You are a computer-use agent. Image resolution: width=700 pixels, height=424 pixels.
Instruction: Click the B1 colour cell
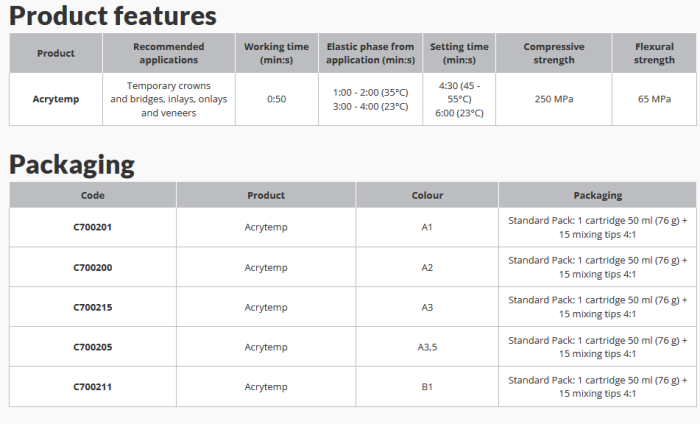coord(427,387)
